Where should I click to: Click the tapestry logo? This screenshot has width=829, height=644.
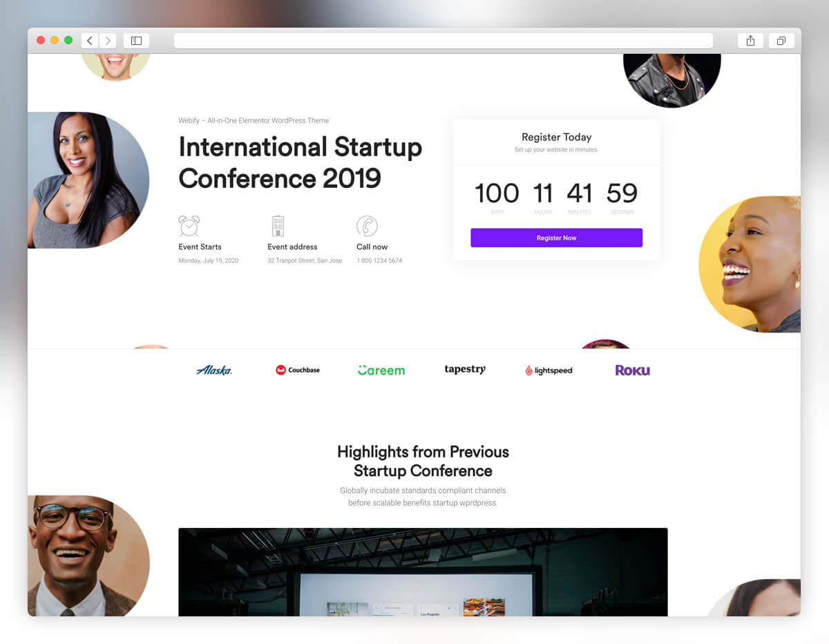pos(465,370)
